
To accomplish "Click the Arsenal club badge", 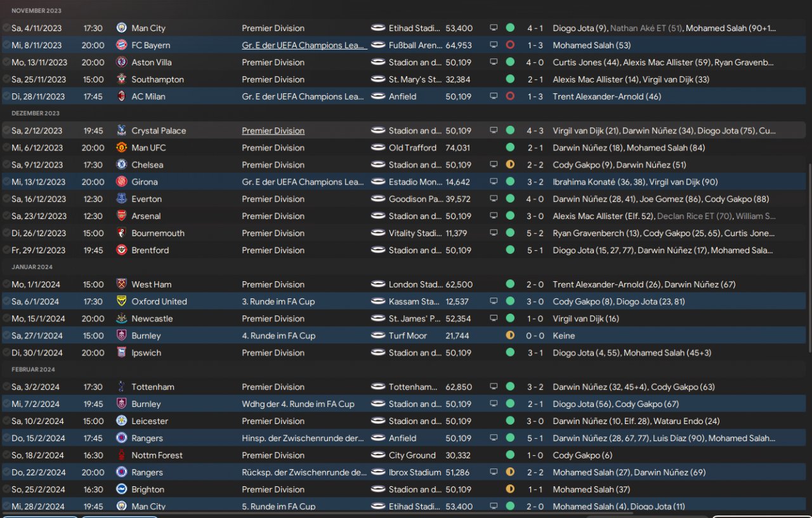I will click(122, 216).
